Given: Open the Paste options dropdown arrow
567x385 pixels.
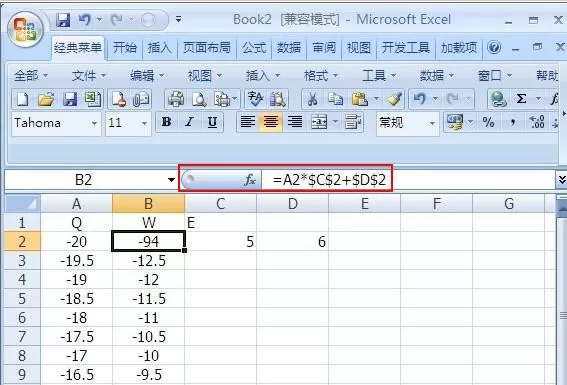Looking at the screenshot, I should (376, 98).
